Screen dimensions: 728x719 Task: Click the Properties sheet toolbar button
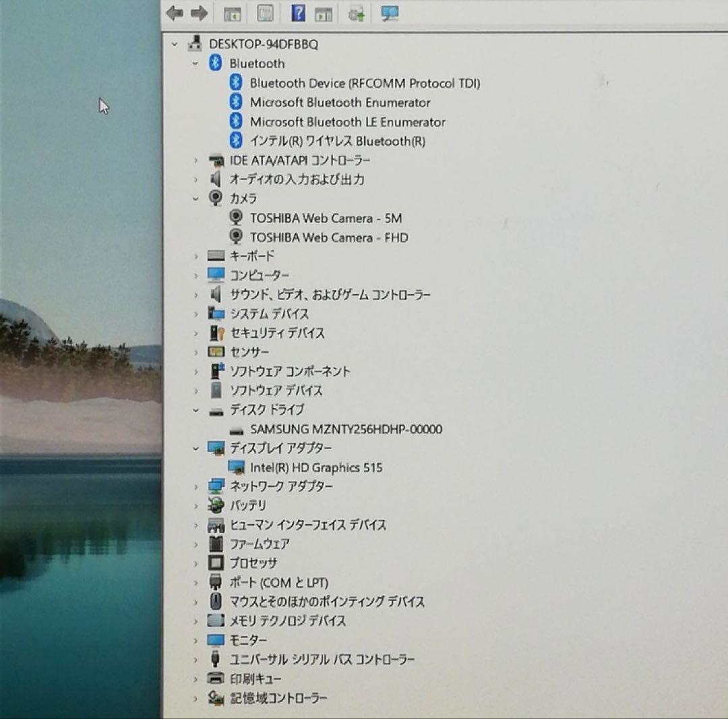coord(265,13)
